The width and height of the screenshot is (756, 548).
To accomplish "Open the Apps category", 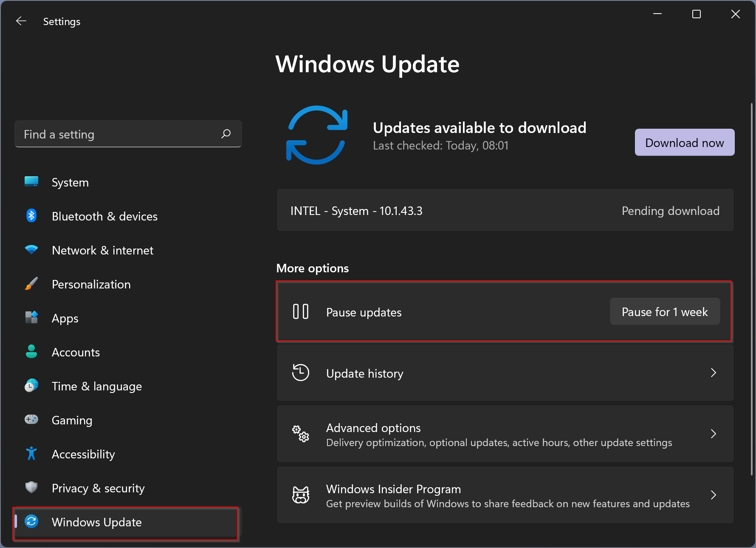I will [127, 318].
